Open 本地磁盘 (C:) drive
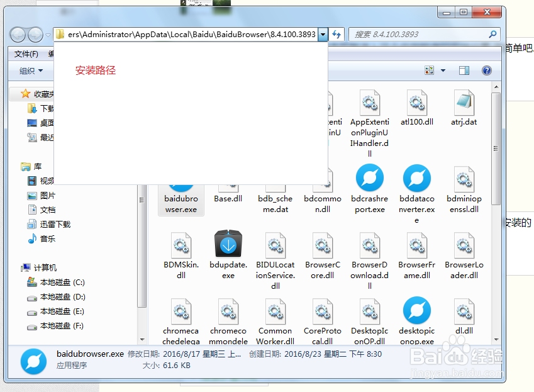The height and width of the screenshot is (392, 534). tap(56, 283)
